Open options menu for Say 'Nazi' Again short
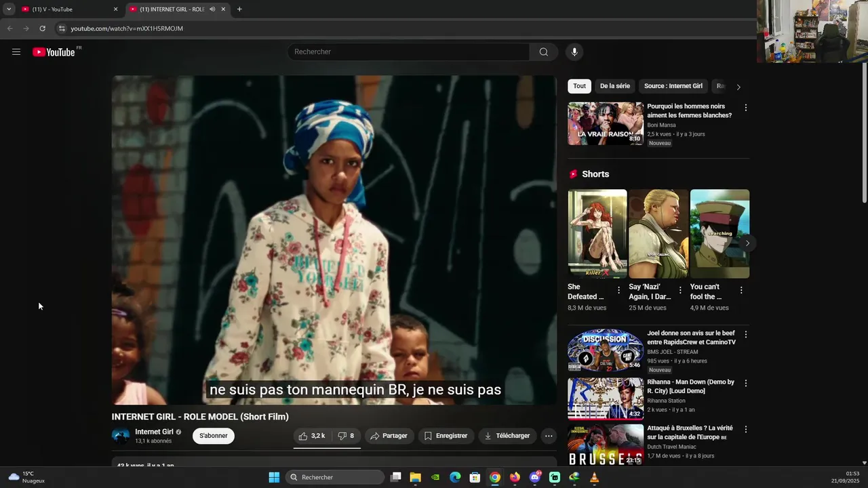 tap(680, 290)
